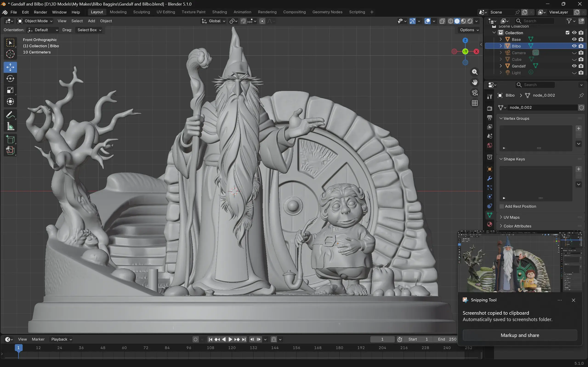This screenshot has width=588, height=367.
Task: Uncheck the Collection exclude checkbox
Action: 567,33
